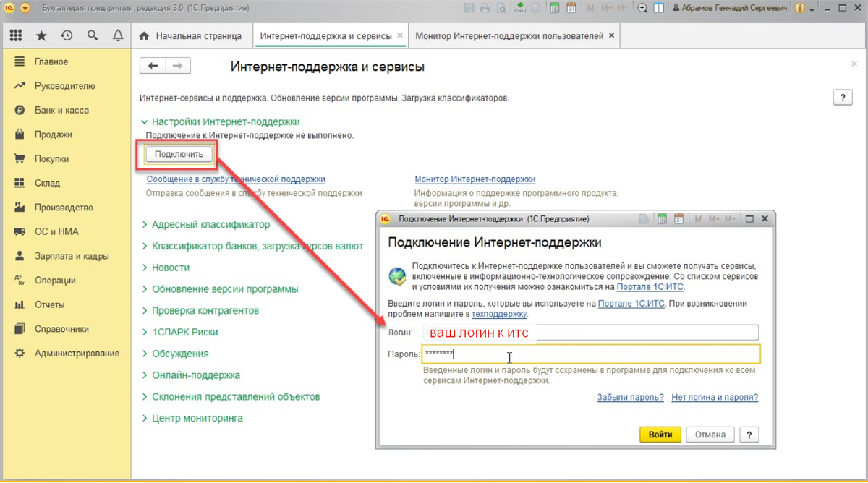Open the Руководителю section
The width and height of the screenshot is (868, 483).
click(67, 86)
